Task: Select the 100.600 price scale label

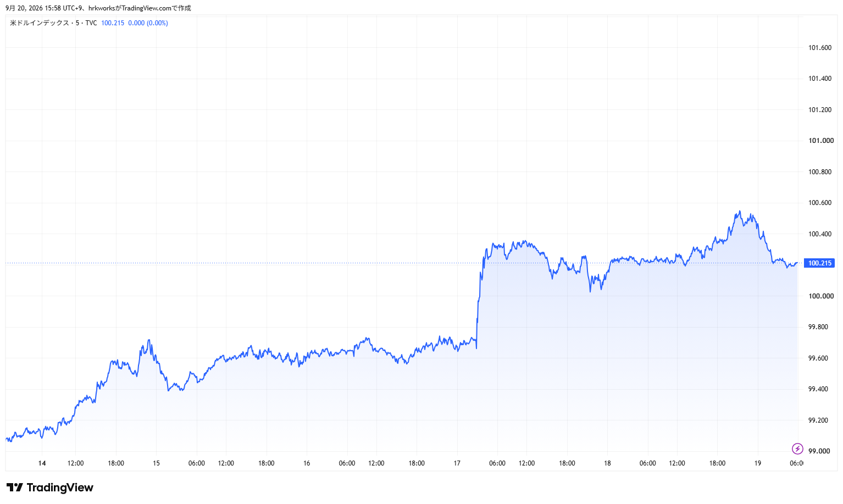Action: (x=820, y=203)
